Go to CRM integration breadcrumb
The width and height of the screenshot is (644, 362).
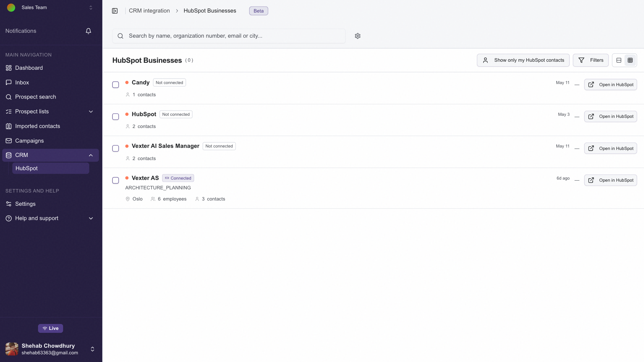[149, 11]
